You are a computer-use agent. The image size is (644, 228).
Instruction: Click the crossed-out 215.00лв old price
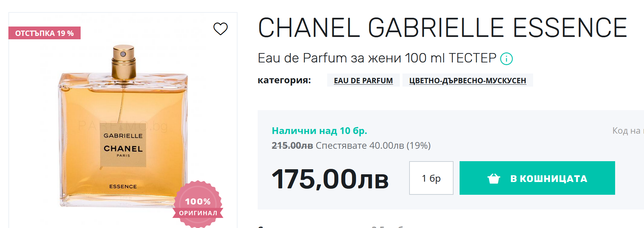(292, 145)
